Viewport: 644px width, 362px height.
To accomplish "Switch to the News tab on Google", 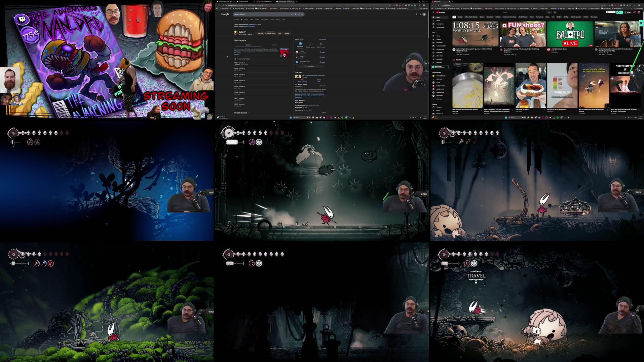I will 252,19.
